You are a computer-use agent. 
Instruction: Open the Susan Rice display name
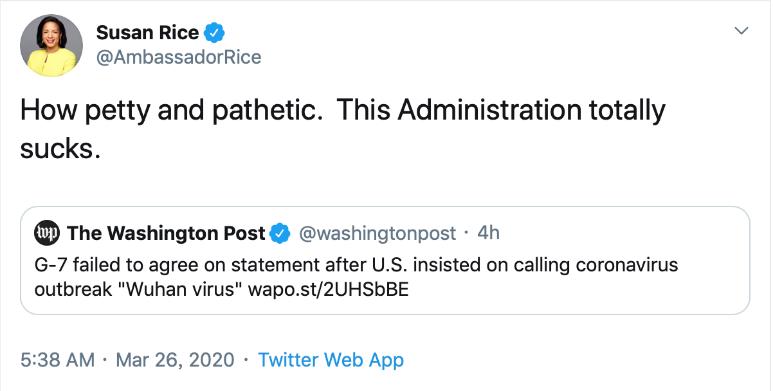[x=147, y=33]
